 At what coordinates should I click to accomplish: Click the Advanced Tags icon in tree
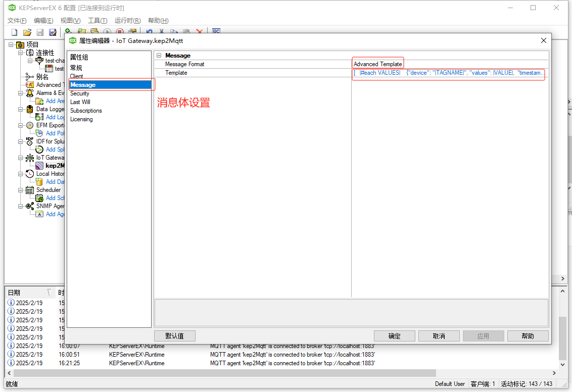click(x=30, y=84)
